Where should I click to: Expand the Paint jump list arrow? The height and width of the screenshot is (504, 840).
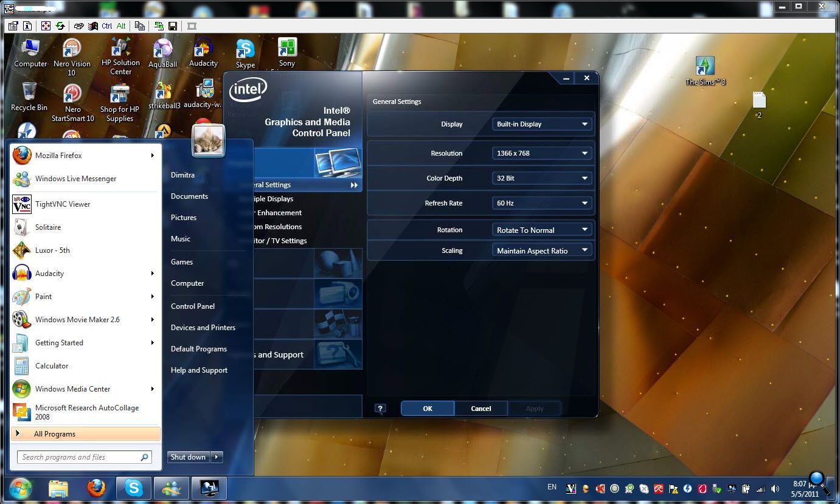tap(153, 297)
